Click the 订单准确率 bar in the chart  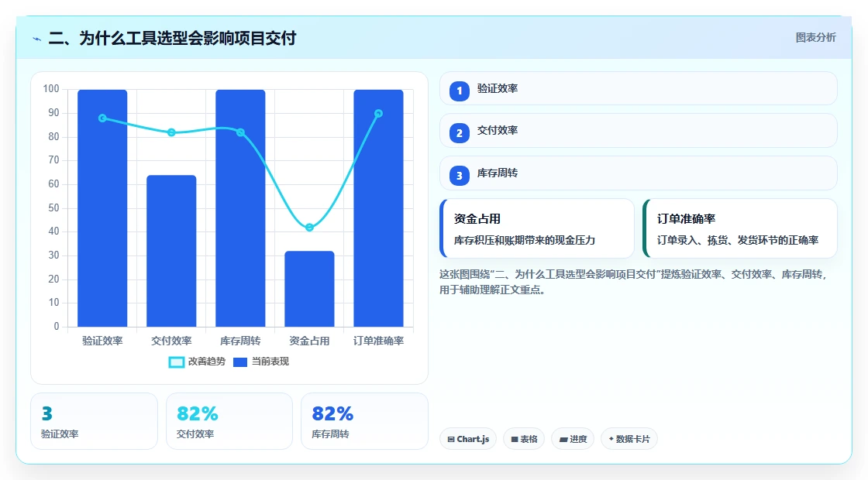click(379, 208)
